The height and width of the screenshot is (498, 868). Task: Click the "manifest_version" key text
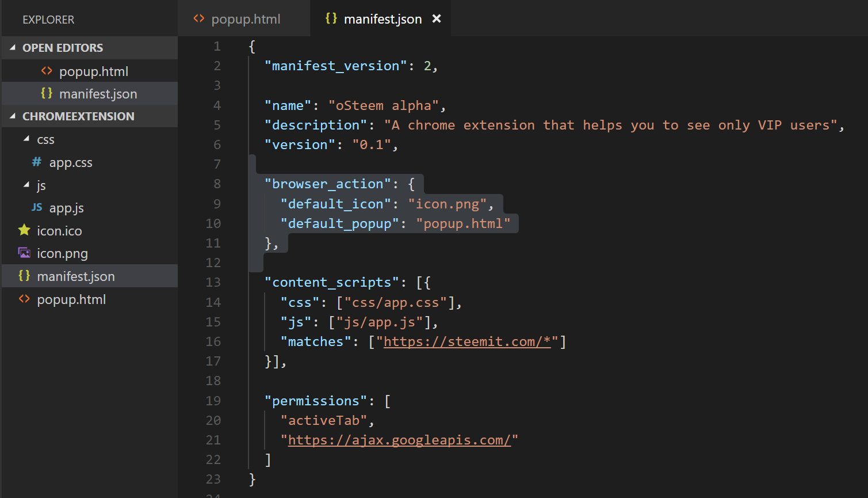336,66
